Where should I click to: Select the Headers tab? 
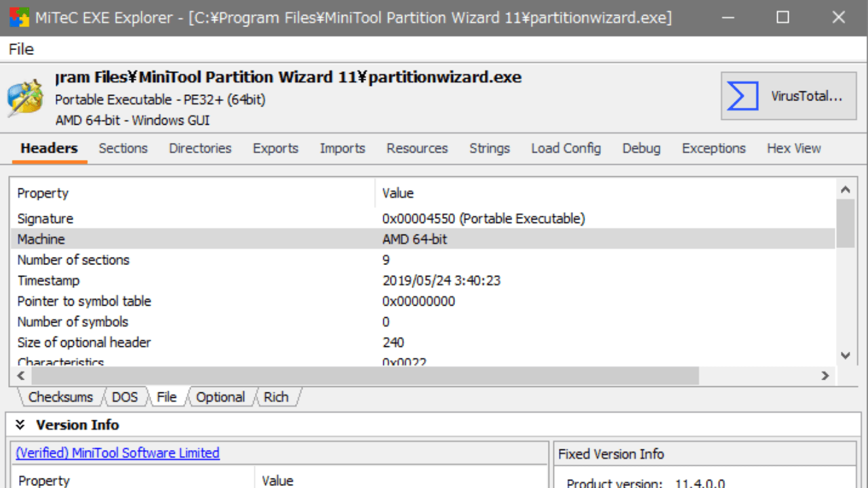(49, 148)
